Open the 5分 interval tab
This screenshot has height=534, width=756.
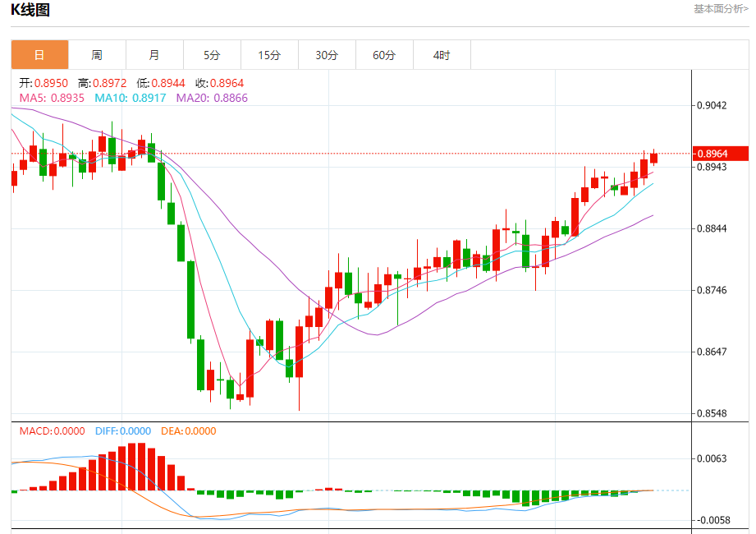(x=212, y=55)
